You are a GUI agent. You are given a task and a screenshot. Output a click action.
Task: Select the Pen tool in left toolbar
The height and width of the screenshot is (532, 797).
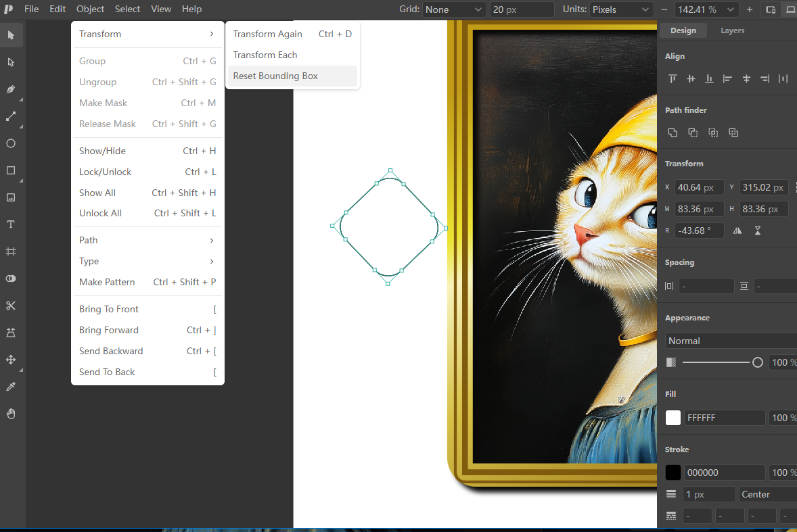coord(11,89)
